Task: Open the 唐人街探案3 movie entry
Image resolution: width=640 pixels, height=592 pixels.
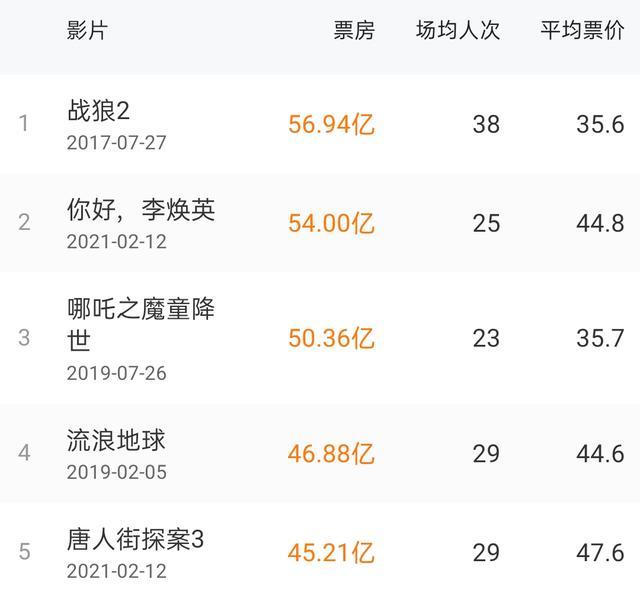Action: [x=135, y=540]
